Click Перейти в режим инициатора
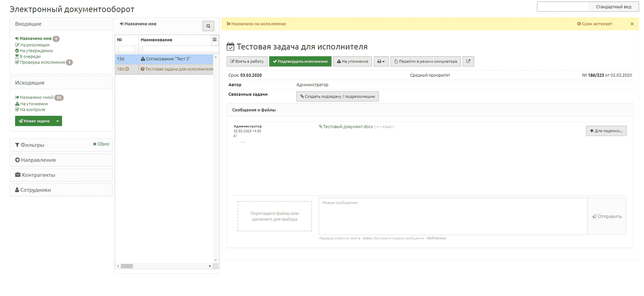Screen dimensions: 644x296 425,61
